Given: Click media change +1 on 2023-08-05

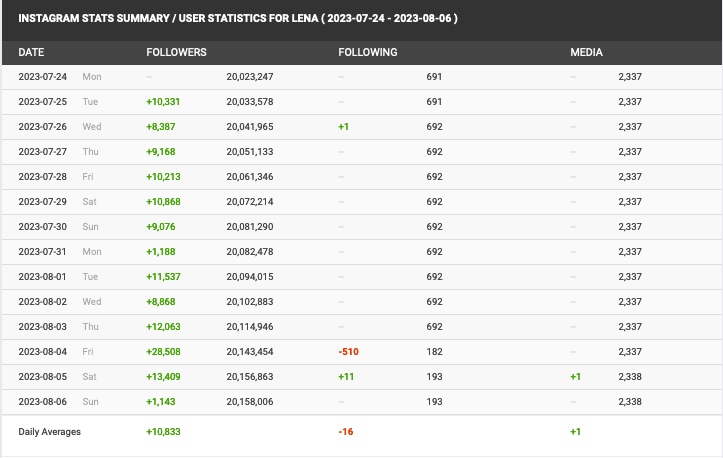Looking at the screenshot, I should click(x=575, y=376).
